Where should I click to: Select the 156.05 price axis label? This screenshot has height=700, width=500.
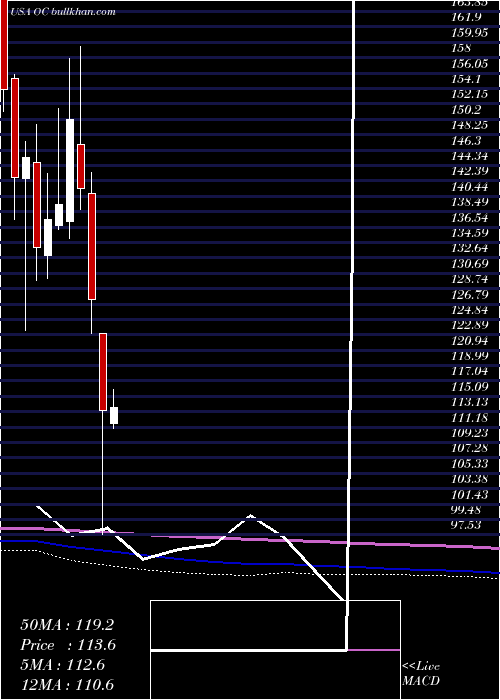pos(470,64)
